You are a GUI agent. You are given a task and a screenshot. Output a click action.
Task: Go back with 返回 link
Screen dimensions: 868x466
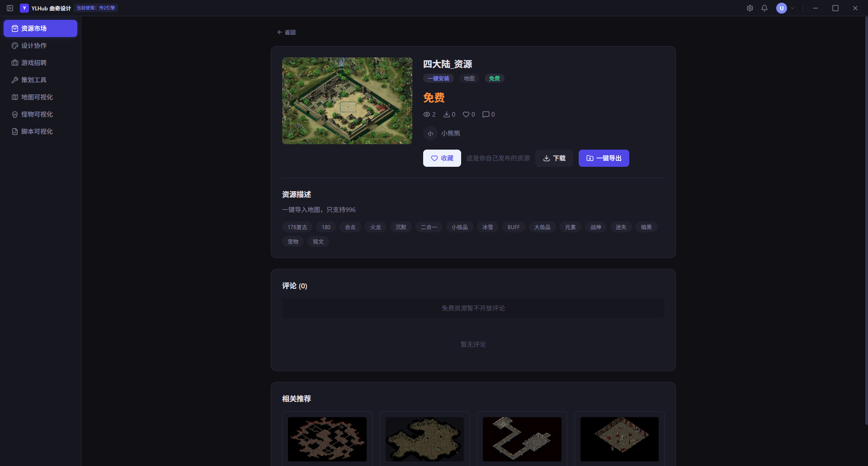coord(286,32)
